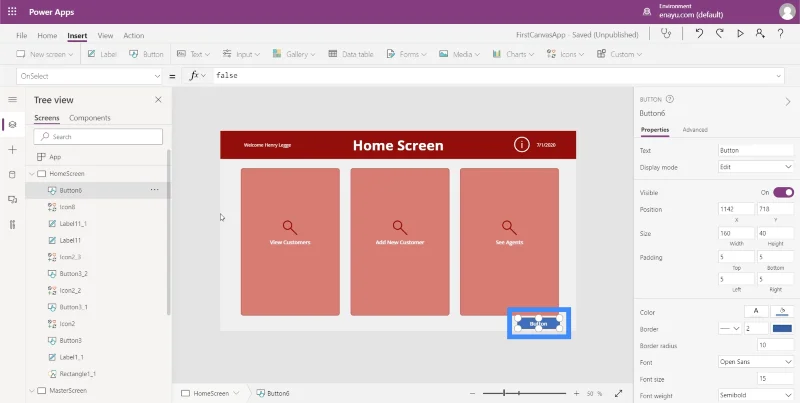Viewport: 800px width, 403px height.
Task: Zoom out with the minus icon
Action: pyautogui.click(x=472, y=393)
